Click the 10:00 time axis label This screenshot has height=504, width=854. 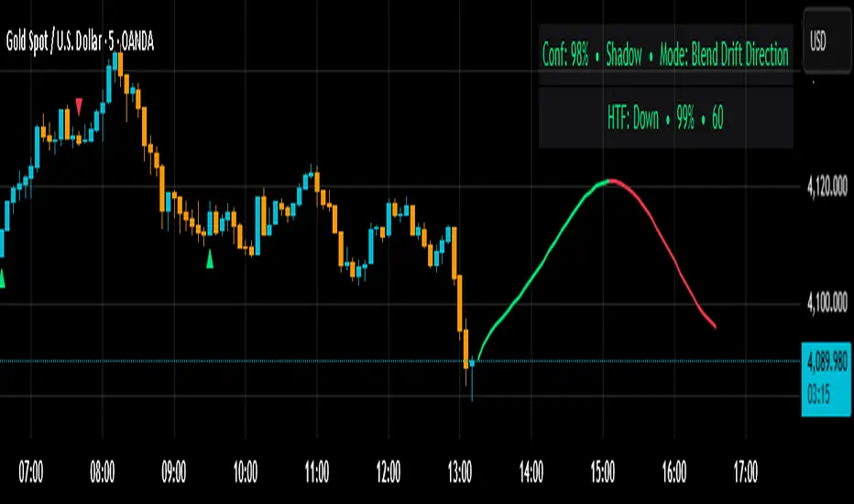click(x=245, y=472)
